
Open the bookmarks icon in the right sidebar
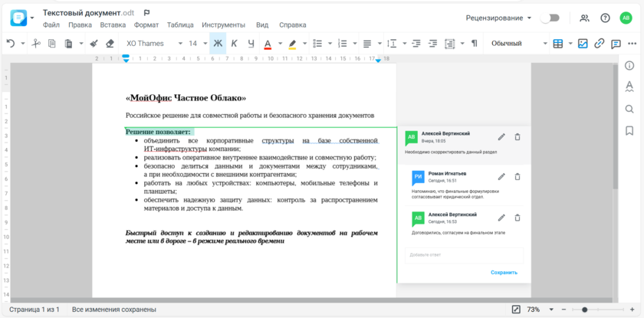pos(629,131)
